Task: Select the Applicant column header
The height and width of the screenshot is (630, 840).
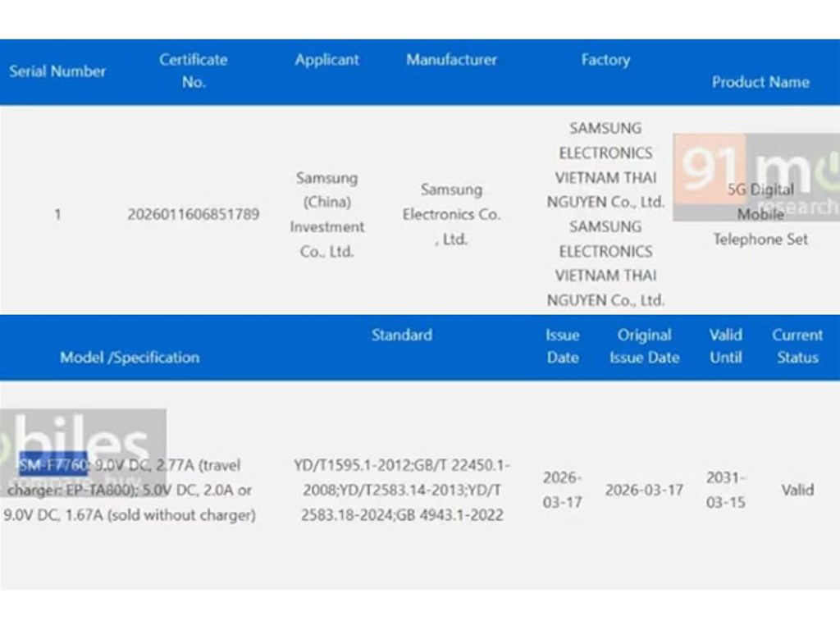Action: [327, 60]
